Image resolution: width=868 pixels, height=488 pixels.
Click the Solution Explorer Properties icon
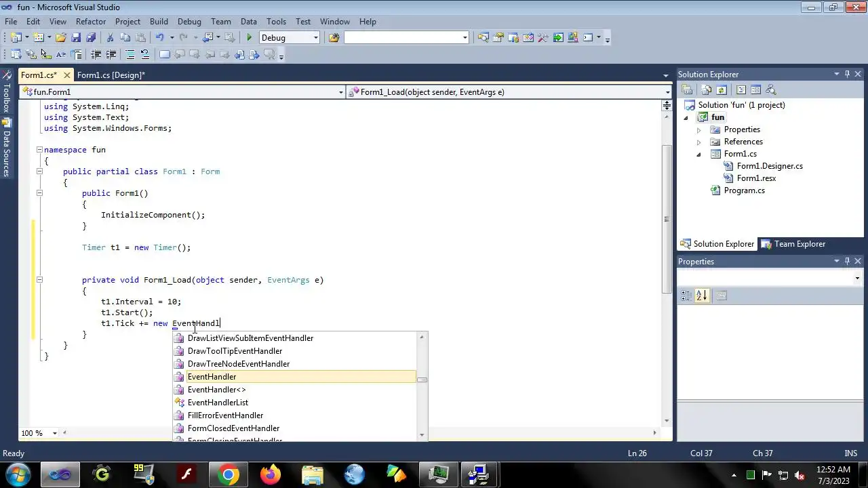click(x=687, y=89)
